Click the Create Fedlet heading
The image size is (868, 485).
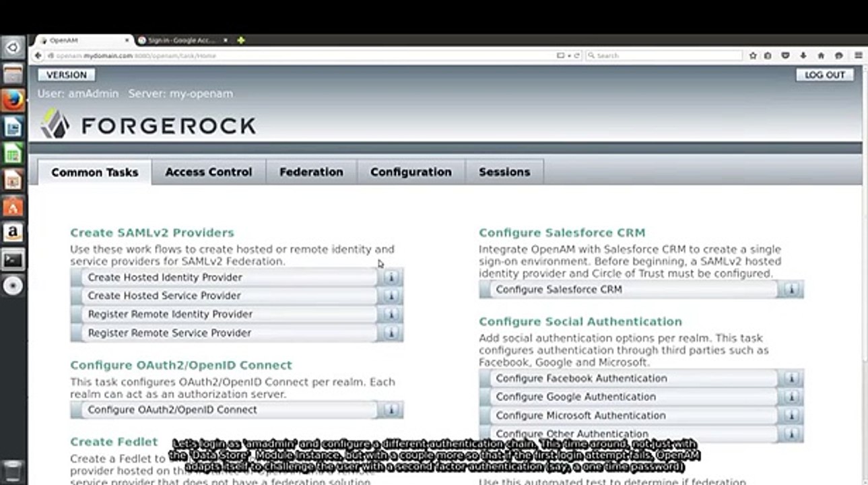[114, 442]
